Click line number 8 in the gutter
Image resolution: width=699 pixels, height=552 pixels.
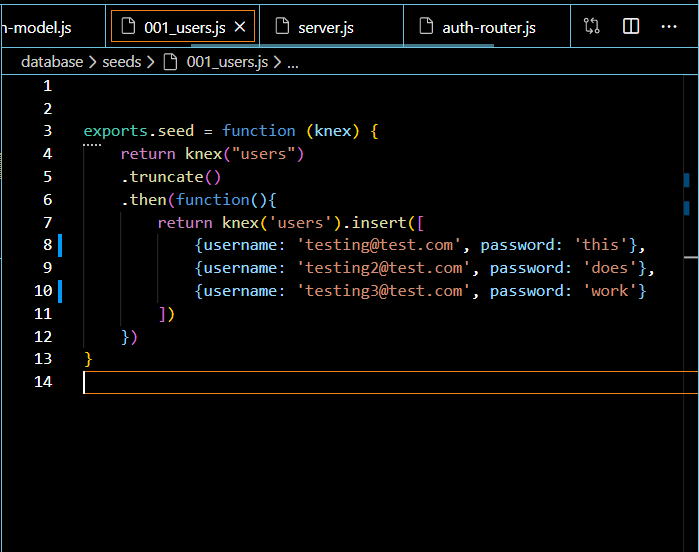(48, 245)
